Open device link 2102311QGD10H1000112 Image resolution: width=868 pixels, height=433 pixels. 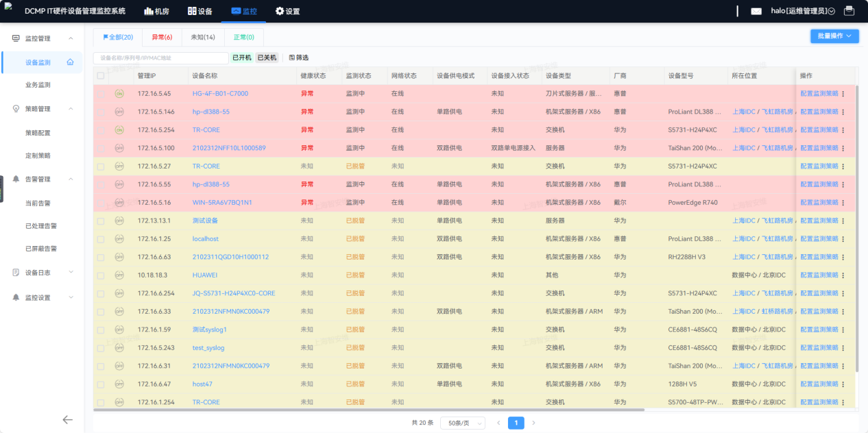coord(230,257)
